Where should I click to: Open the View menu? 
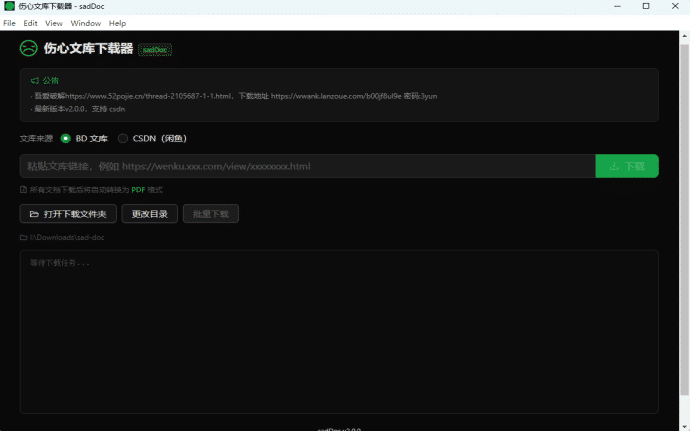pyautogui.click(x=54, y=23)
